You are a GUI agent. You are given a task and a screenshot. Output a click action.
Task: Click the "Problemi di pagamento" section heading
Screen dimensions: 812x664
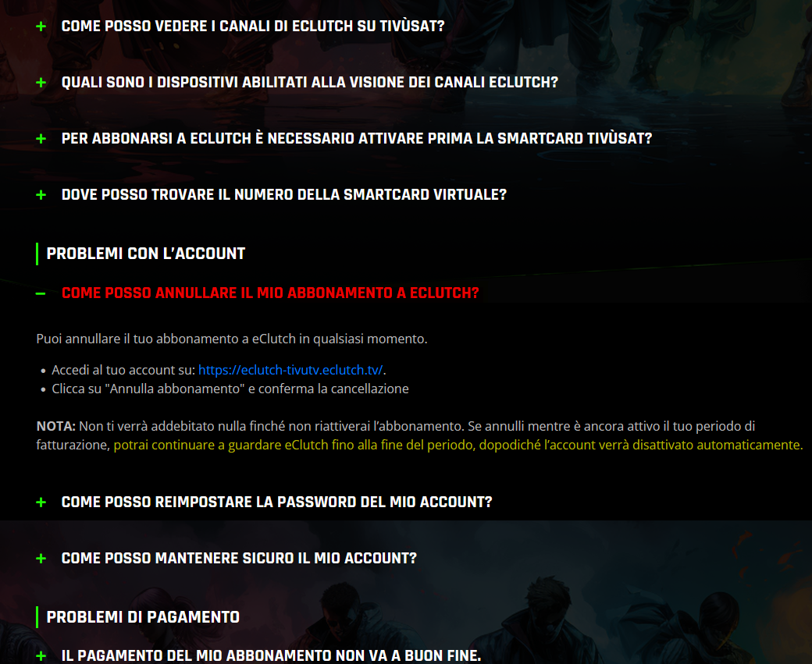click(143, 617)
